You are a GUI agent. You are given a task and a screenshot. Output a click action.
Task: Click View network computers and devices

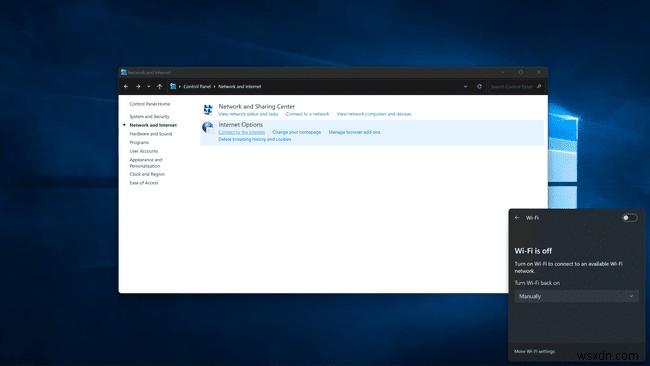coord(374,114)
